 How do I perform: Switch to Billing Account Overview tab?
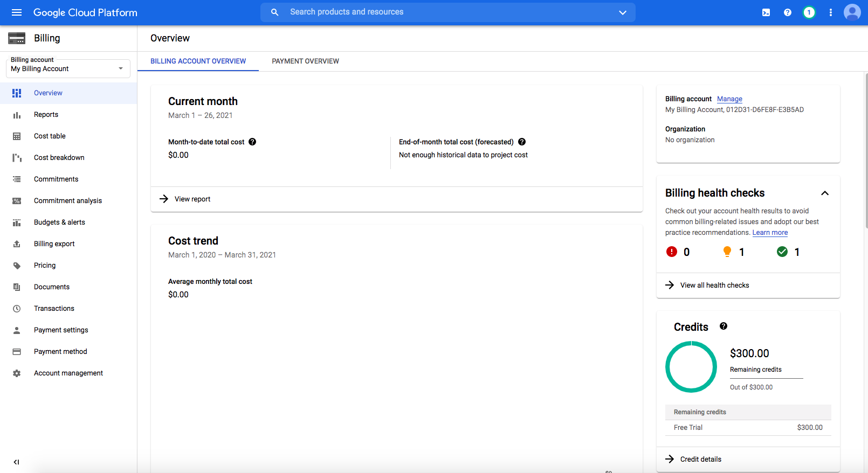(x=198, y=61)
